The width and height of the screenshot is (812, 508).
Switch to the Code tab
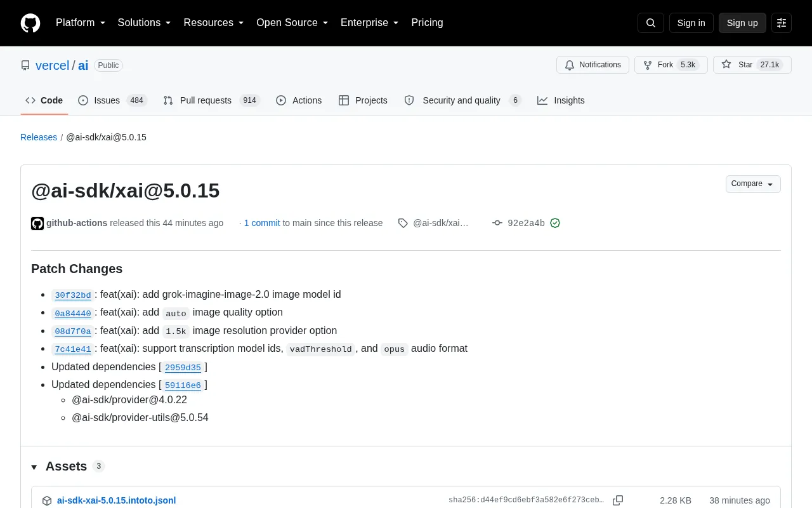tap(44, 100)
